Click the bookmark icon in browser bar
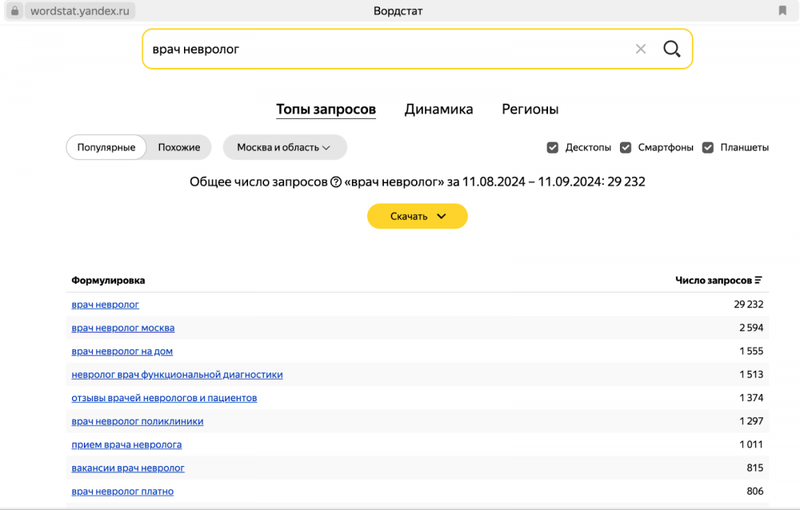The image size is (800, 510). click(x=782, y=11)
